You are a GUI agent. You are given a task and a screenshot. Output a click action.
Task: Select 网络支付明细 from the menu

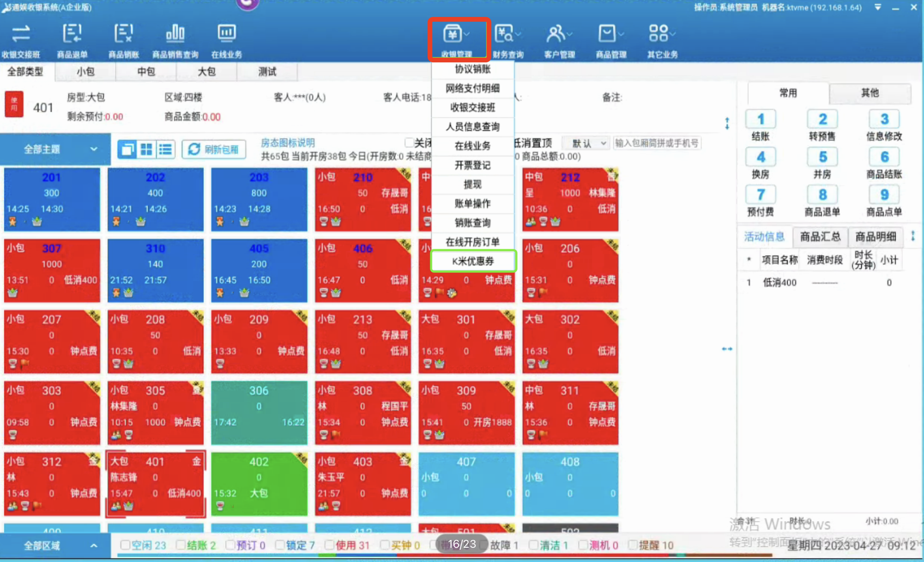473,88
